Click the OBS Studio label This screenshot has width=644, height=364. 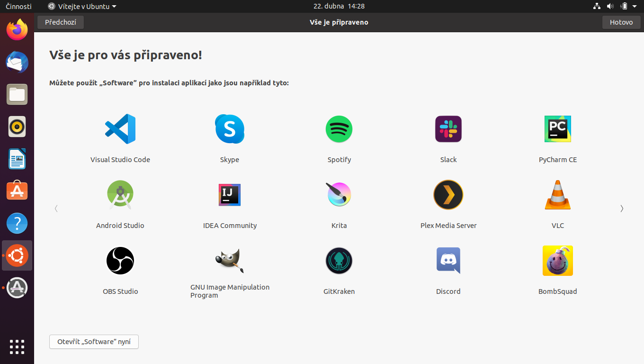[120, 291]
